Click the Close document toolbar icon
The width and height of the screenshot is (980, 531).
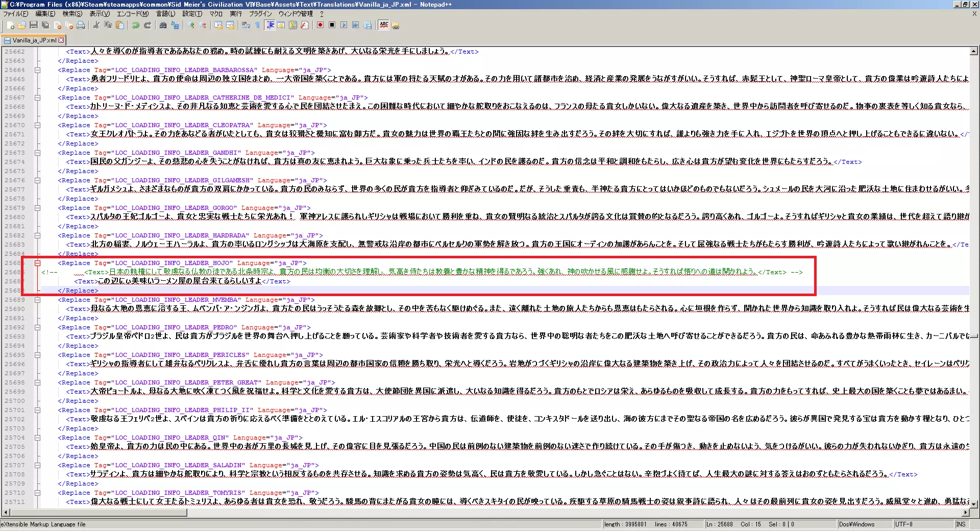[x=57, y=25]
